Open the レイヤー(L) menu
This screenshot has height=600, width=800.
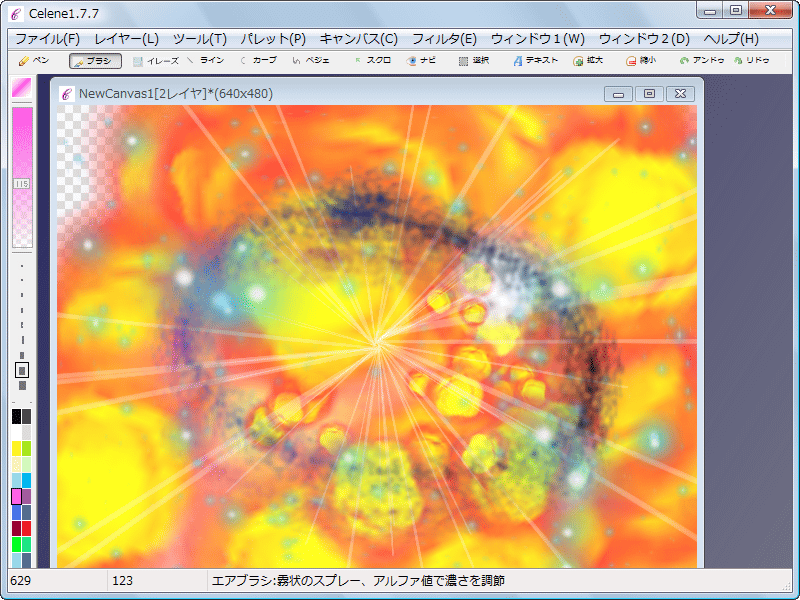tap(127, 39)
